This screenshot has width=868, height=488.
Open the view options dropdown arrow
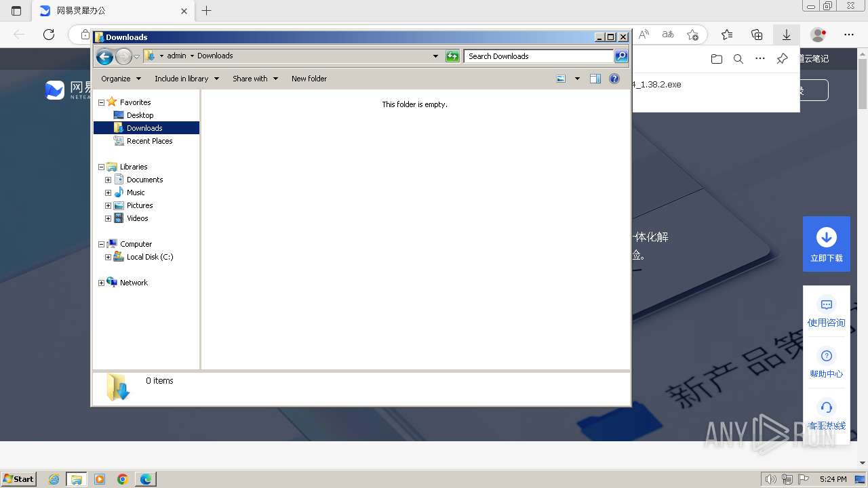pyautogui.click(x=577, y=79)
